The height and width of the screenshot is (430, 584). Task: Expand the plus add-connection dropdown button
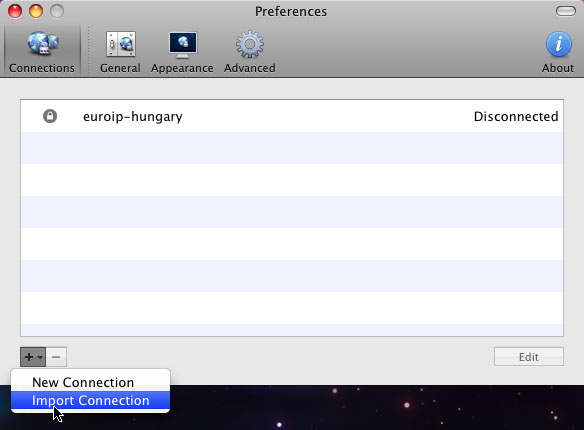pos(33,357)
